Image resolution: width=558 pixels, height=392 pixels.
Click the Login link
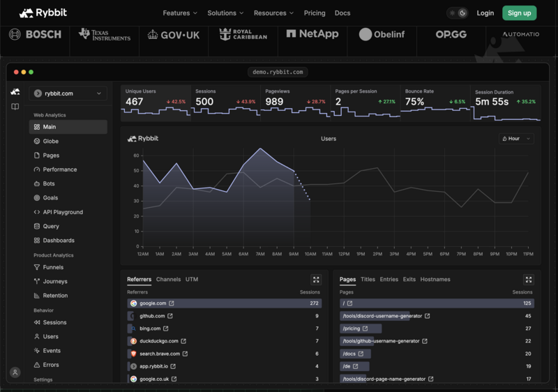point(485,13)
